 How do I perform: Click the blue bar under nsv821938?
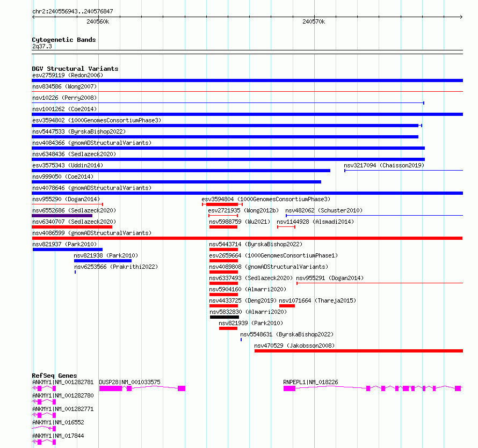click(103, 261)
